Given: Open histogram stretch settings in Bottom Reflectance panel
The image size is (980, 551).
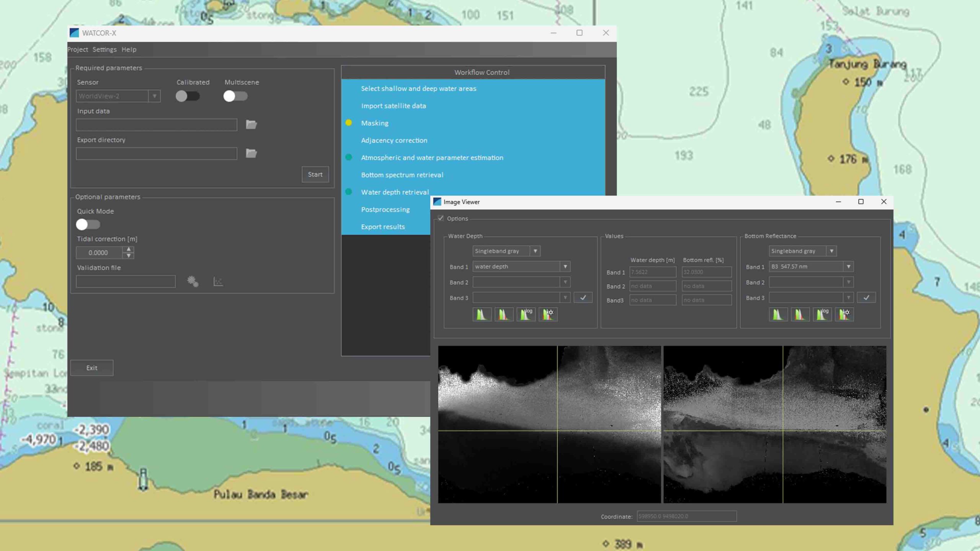Looking at the screenshot, I should [x=844, y=314].
